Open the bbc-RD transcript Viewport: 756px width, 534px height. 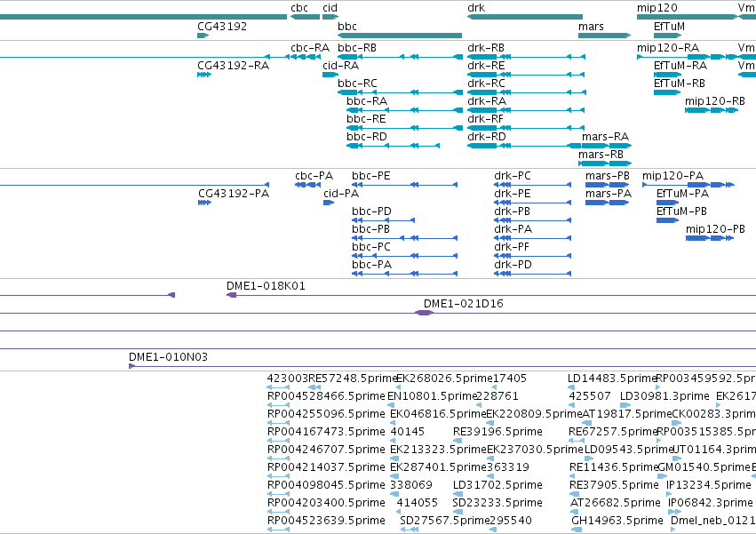[x=366, y=137]
